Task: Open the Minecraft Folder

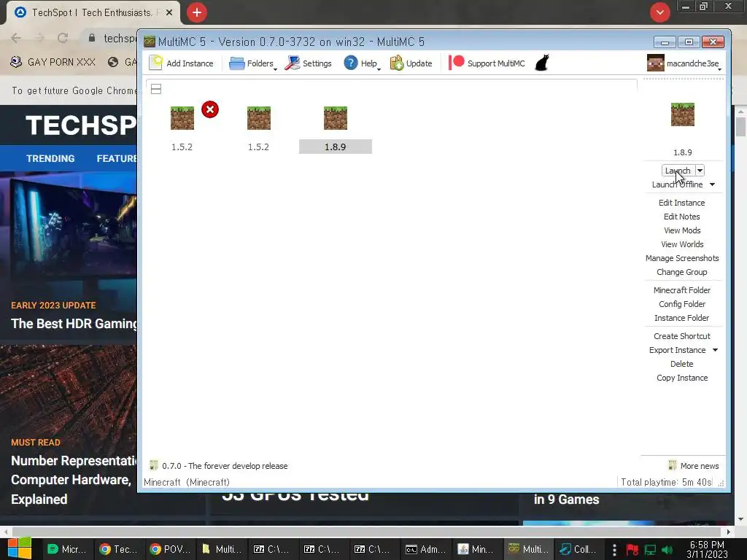Action: (682, 290)
